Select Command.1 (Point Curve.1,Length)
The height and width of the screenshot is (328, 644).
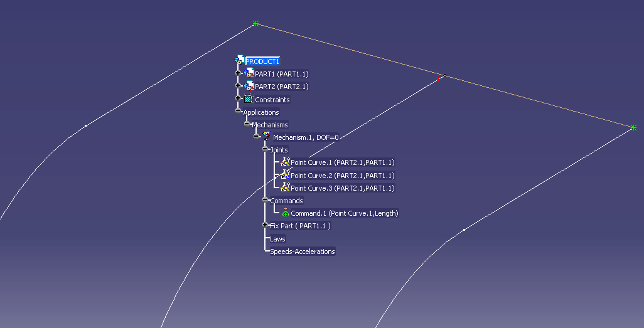[345, 213]
